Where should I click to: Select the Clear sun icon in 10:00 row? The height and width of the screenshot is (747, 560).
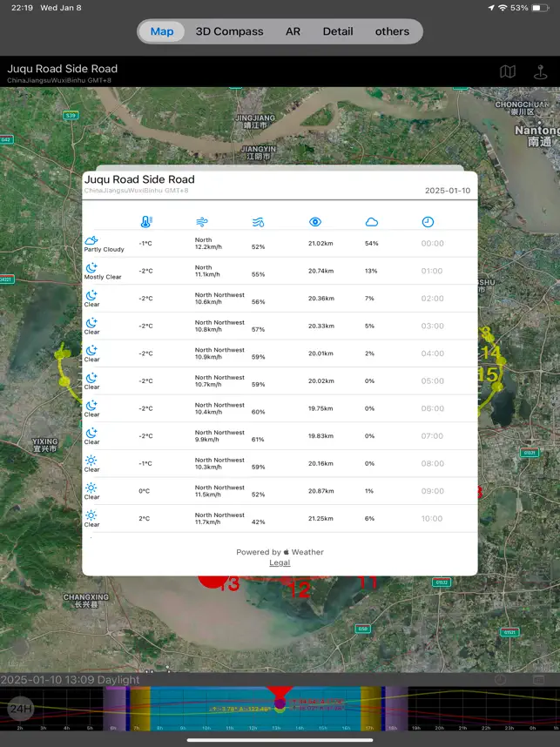tap(91, 515)
